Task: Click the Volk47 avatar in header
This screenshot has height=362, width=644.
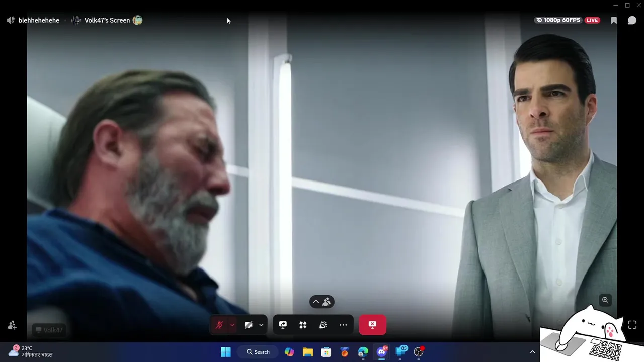Action: click(x=76, y=20)
